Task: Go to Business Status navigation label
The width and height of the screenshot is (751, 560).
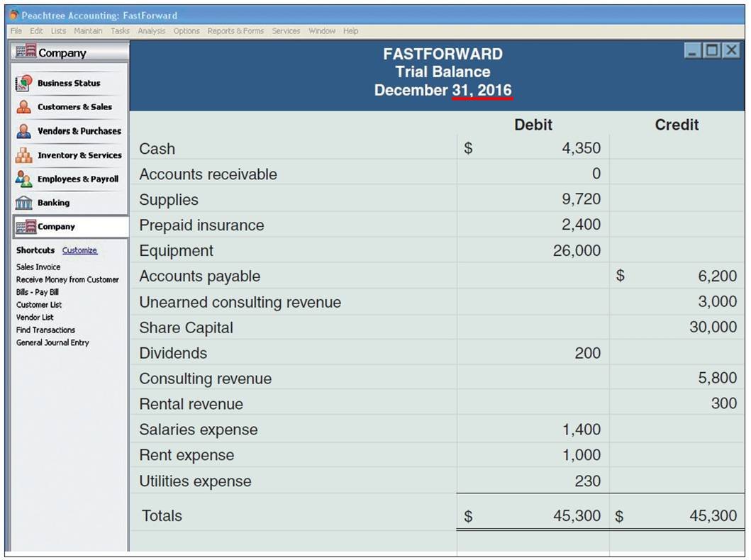Action: tap(69, 83)
